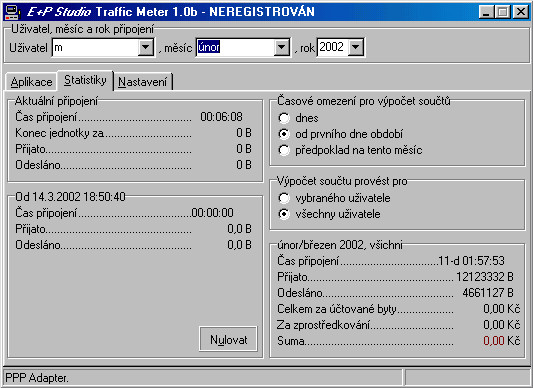
Task: Click the highlighted 'únor' month field
Action: (236, 47)
